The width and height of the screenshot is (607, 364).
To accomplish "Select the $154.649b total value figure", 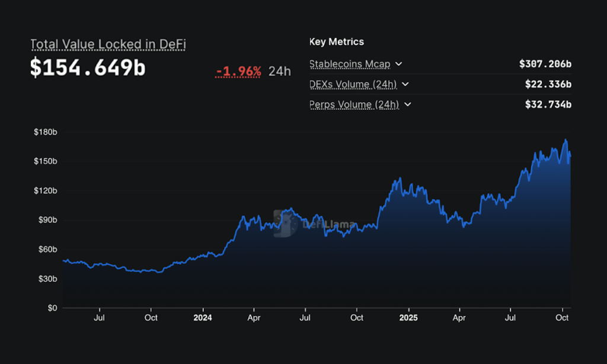I will pyautogui.click(x=88, y=68).
